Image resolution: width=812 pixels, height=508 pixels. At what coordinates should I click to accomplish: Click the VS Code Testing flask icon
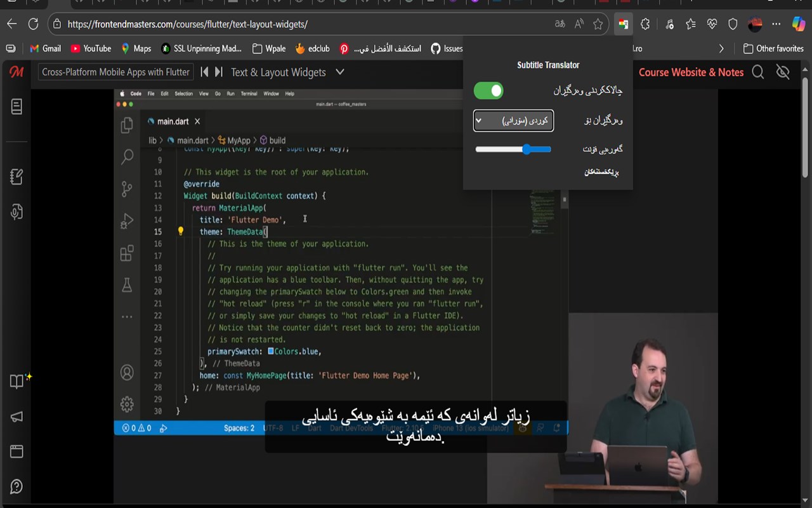click(127, 285)
